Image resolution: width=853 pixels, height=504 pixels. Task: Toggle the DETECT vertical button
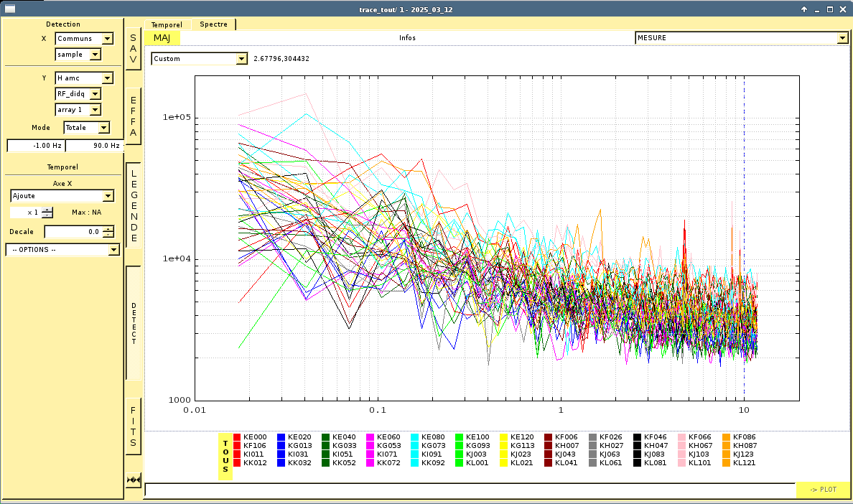point(134,323)
